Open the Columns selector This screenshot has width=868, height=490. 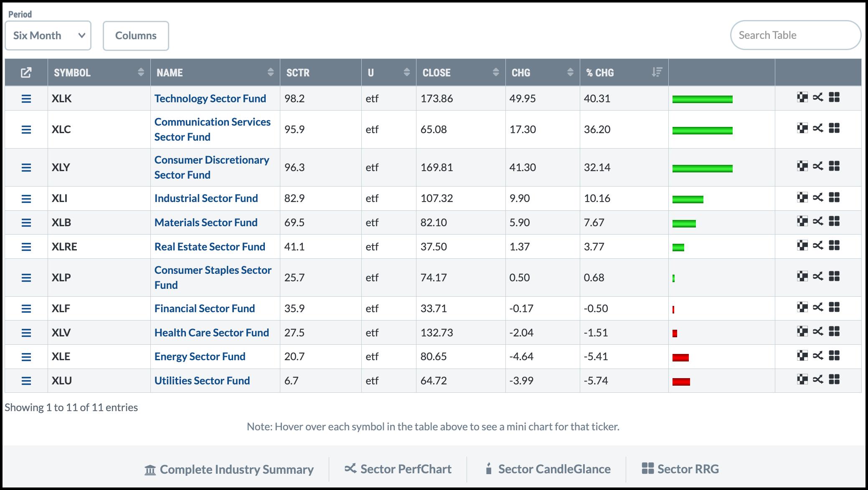pos(136,35)
